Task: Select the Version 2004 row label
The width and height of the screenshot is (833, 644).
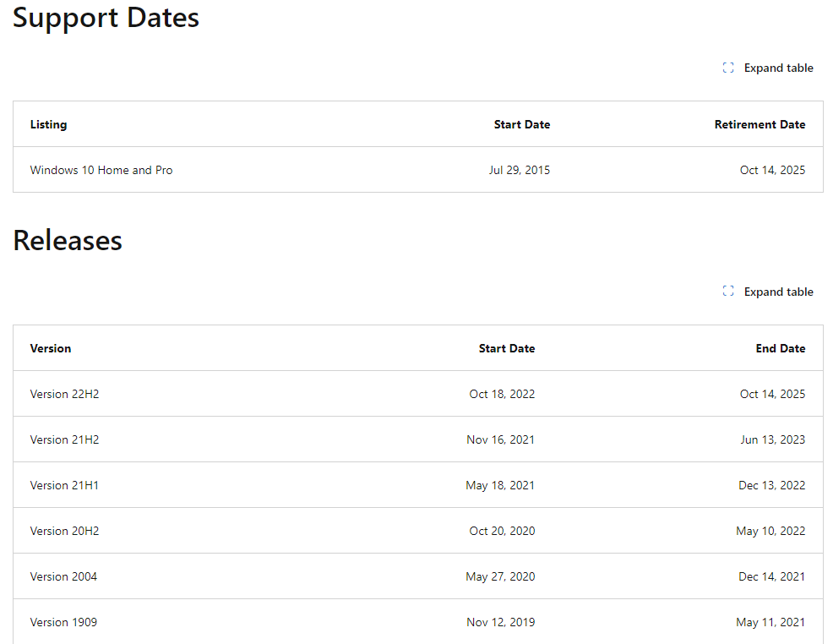Action: tap(63, 576)
